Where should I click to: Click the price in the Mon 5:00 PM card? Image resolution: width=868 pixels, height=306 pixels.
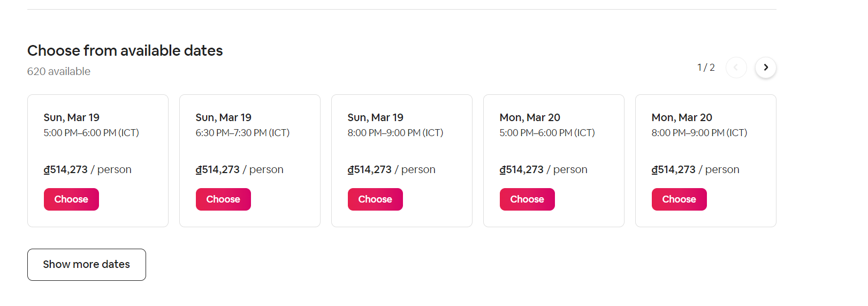pyautogui.click(x=522, y=170)
